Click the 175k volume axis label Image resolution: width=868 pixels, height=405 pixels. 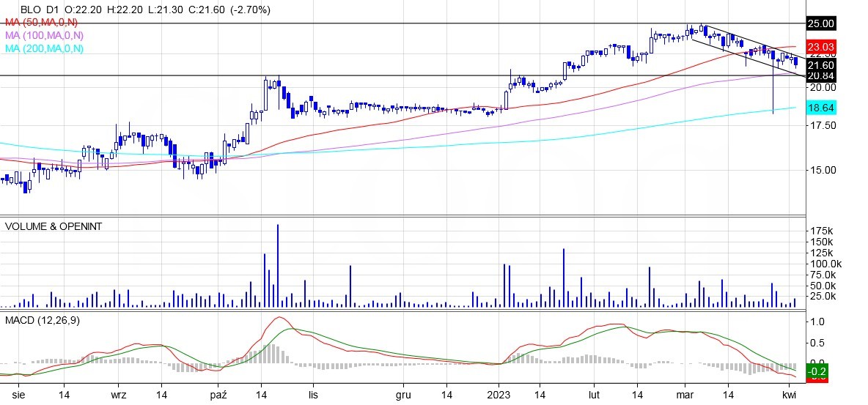(x=820, y=231)
